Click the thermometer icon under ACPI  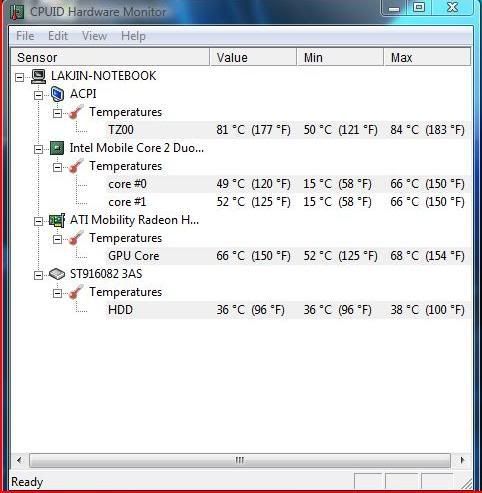tap(76, 112)
